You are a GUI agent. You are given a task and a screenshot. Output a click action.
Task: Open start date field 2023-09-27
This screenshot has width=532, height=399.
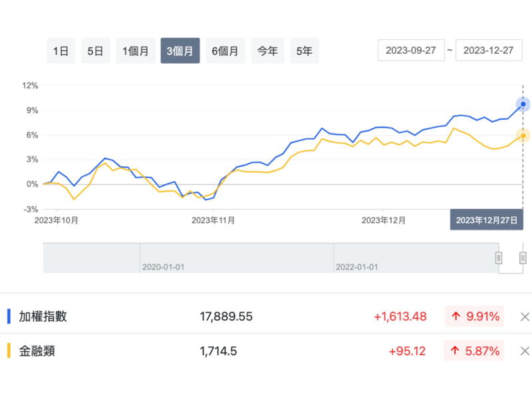(411, 51)
